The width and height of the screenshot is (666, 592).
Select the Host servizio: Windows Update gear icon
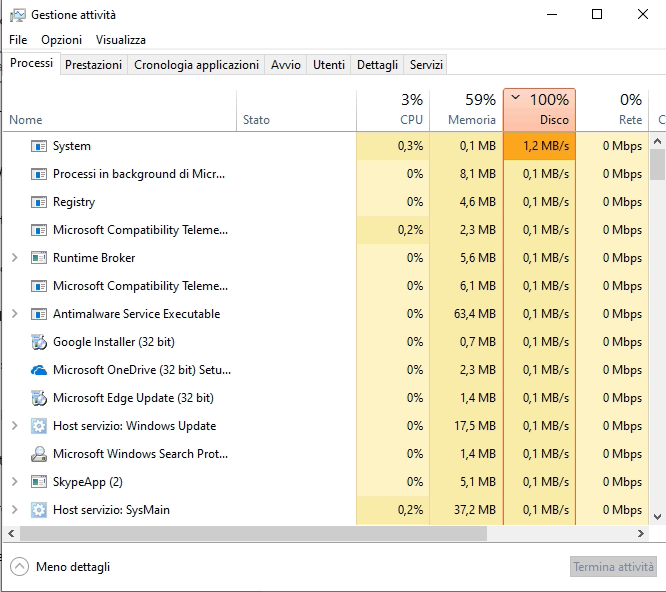39,426
